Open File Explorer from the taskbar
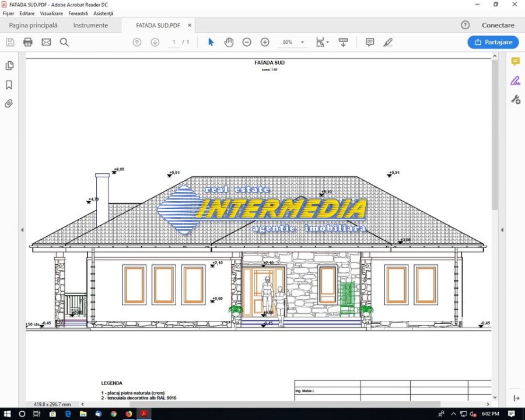The width and height of the screenshot is (525, 420). click(83, 414)
